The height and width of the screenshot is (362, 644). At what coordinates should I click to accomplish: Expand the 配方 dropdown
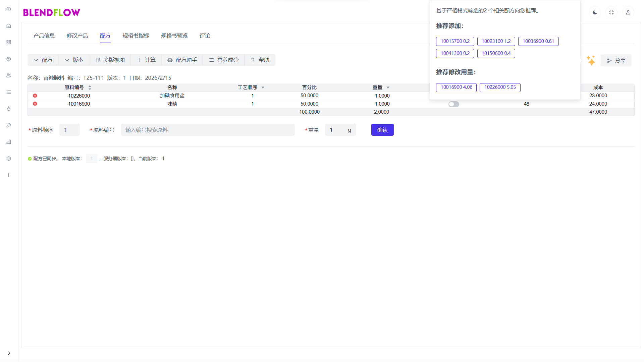coord(43,60)
